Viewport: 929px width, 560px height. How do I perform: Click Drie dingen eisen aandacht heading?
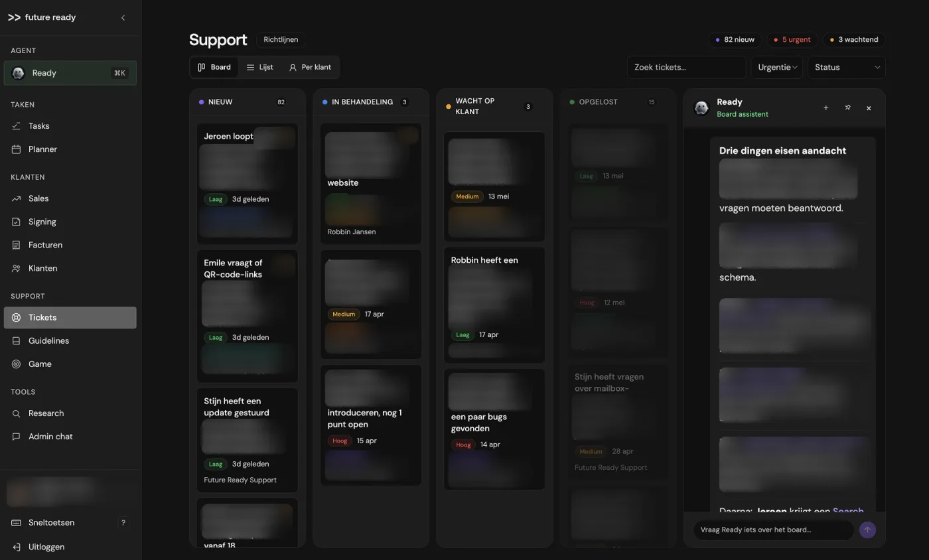click(x=782, y=151)
